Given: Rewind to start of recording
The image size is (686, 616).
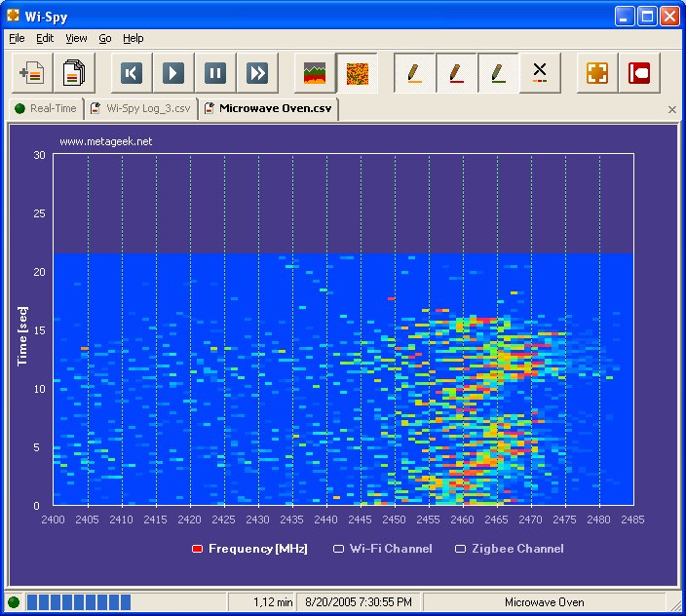Looking at the screenshot, I should click(x=132, y=73).
